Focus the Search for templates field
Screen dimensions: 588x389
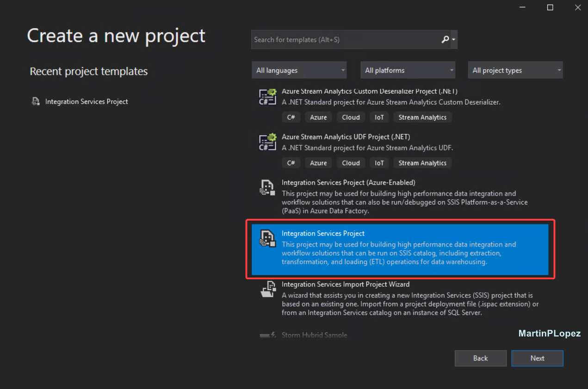(345, 40)
